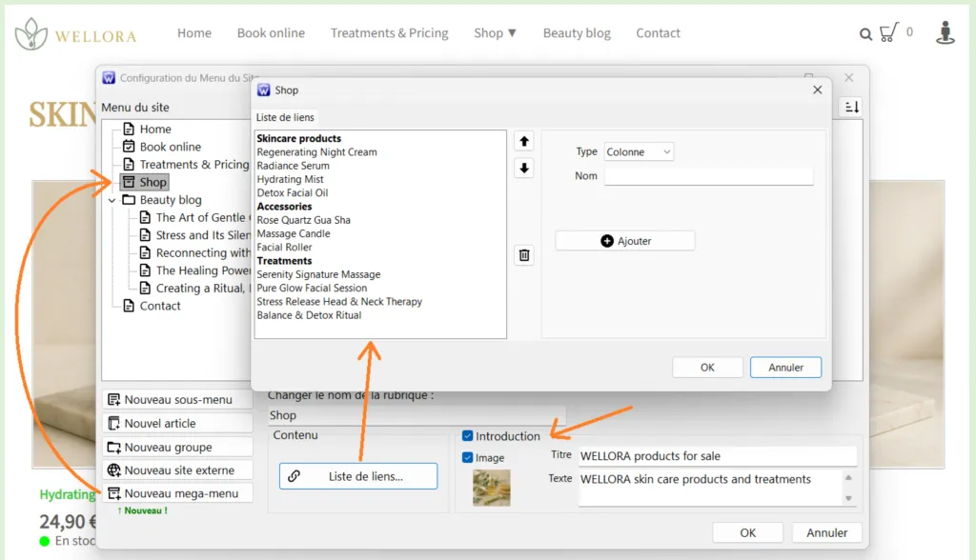976x560 pixels.
Task: Click into the Nom text field
Action: tap(708, 176)
